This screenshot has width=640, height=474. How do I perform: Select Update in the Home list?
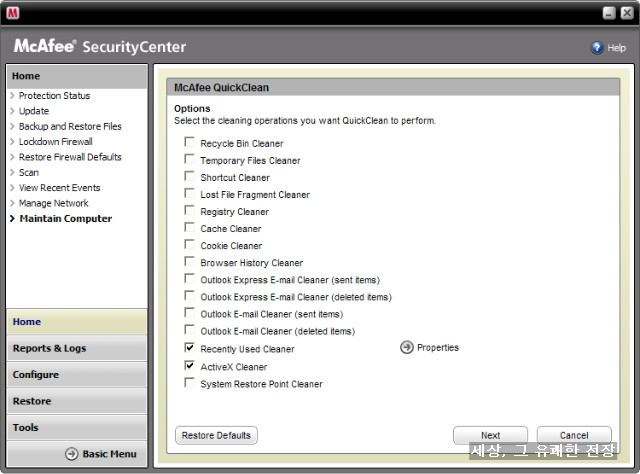(x=34, y=111)
